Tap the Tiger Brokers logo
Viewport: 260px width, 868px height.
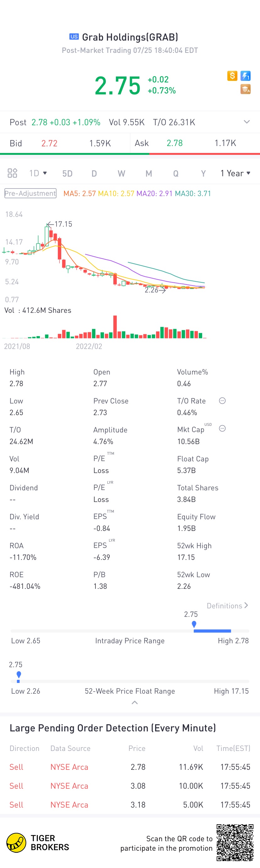tap(38, 843)
